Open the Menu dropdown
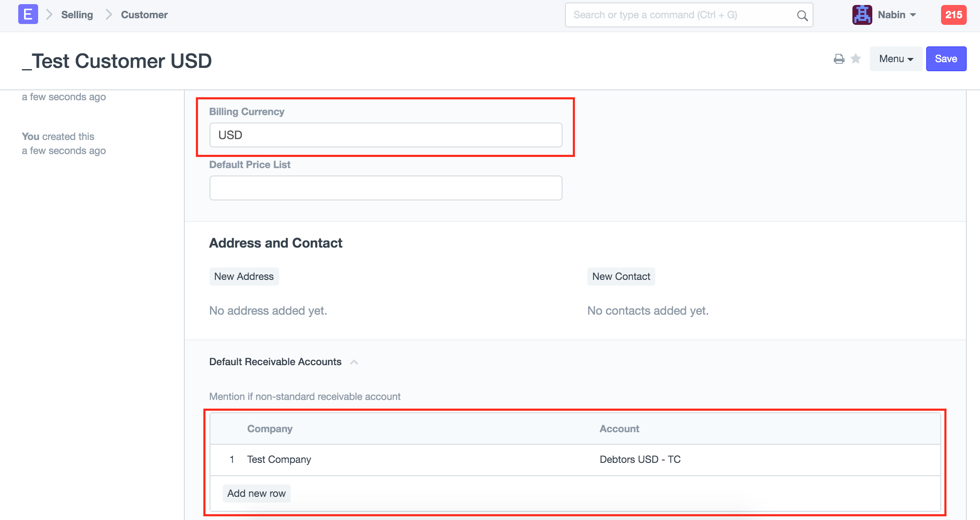980x520 pixels. click(x=896, y=59)
